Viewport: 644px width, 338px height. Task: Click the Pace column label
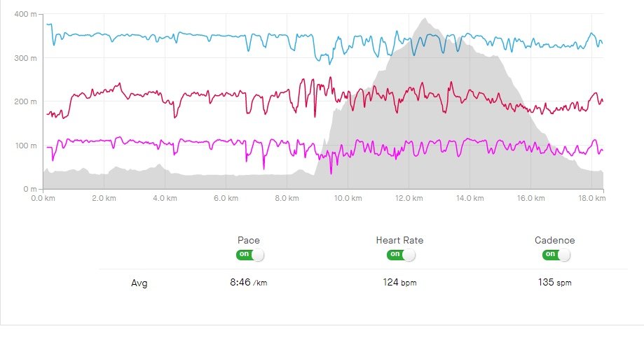click(249, 241)
